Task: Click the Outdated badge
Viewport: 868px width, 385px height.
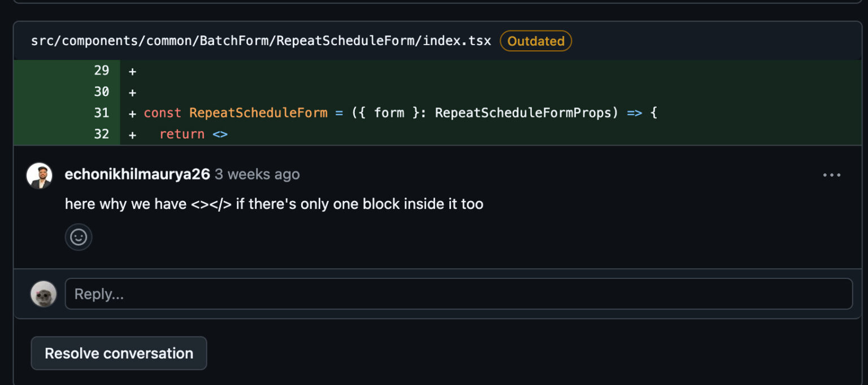Action: click(x=536, y=41)
